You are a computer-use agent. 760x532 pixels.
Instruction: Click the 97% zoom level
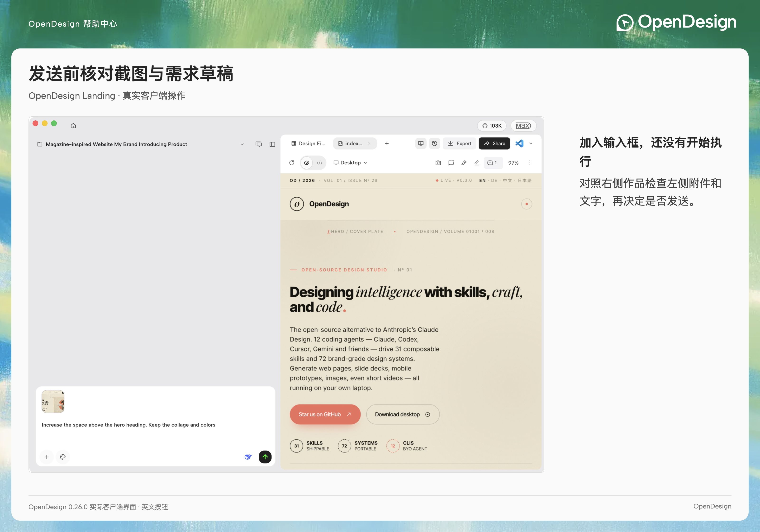[513, 162]
